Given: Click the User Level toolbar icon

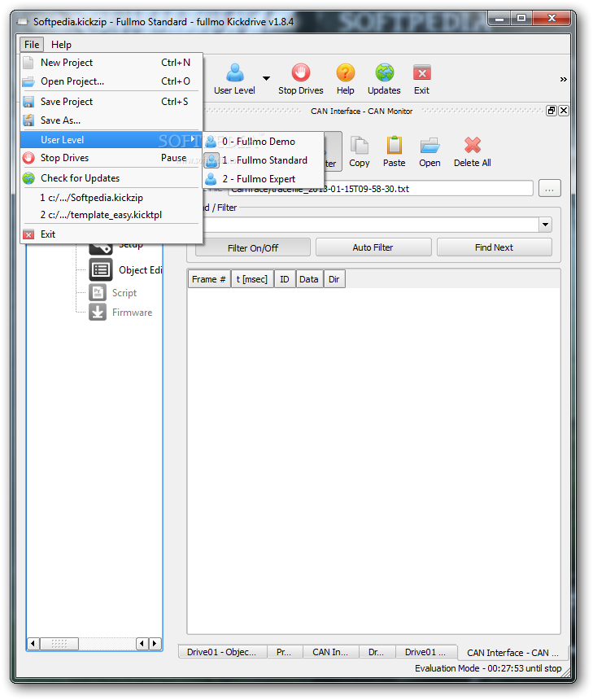Looking at the screenshot, I should pos(235,72).
